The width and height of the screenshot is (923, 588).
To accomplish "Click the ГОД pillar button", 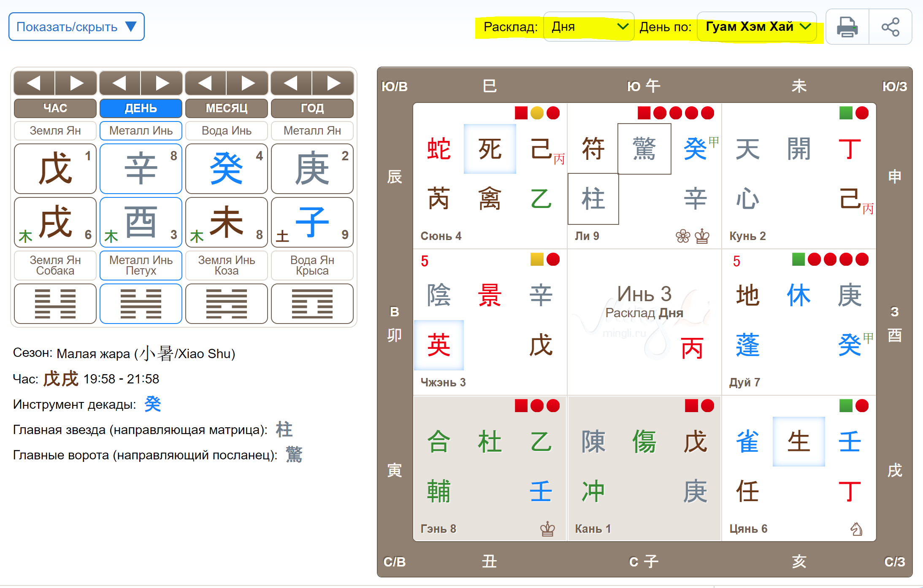I will coord(312,108).
